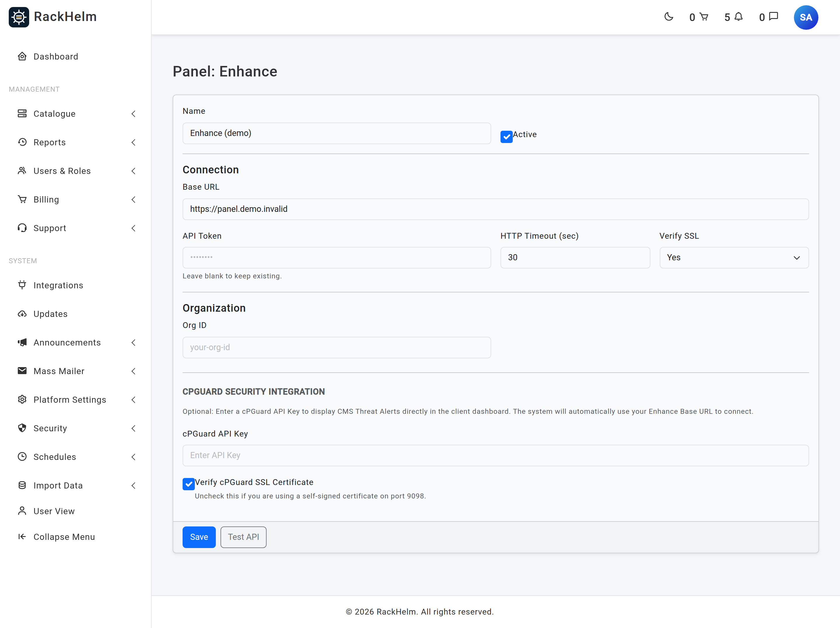
Task: Focus the Org ID field
Action: point(337,347)
